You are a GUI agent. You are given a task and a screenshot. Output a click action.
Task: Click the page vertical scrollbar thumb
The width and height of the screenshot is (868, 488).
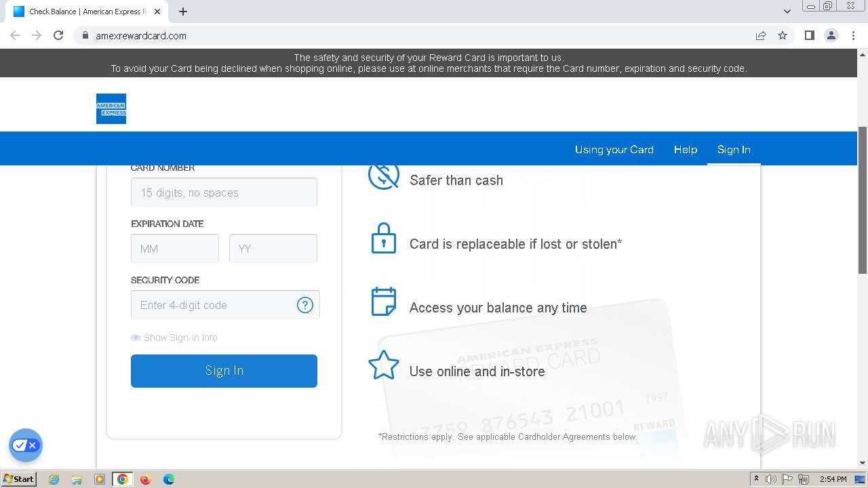[x=863, y=200]
